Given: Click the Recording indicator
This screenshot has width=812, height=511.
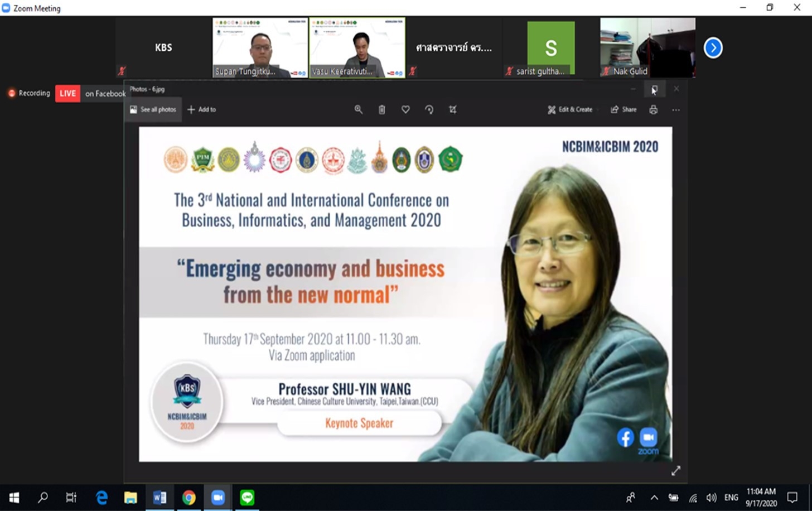Looking at the screenshot, I should 29,93.
